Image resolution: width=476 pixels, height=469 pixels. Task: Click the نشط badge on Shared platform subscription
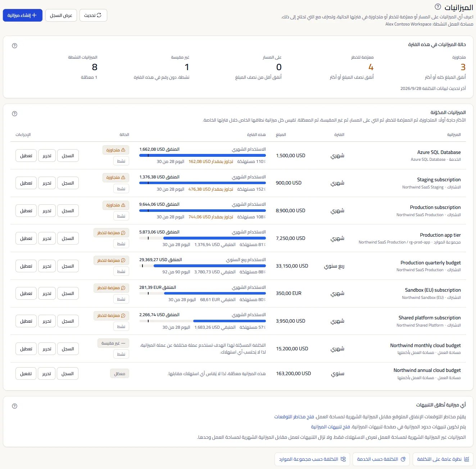[121, 327]
